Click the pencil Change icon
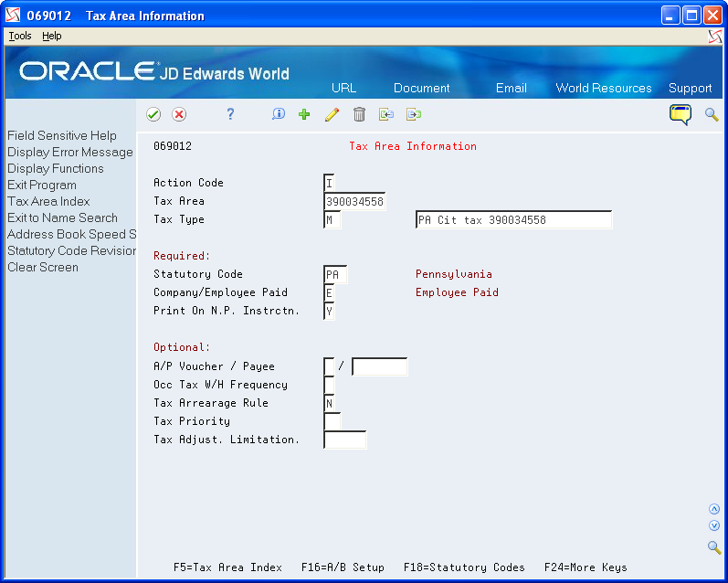The width and height of the screenshot is (728, 583). pos(332,114)
